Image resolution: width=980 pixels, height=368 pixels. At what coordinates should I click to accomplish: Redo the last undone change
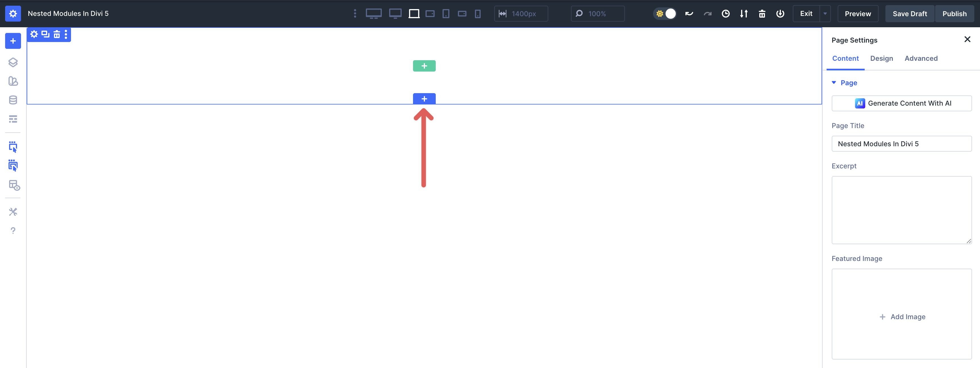tap(708, 13)
